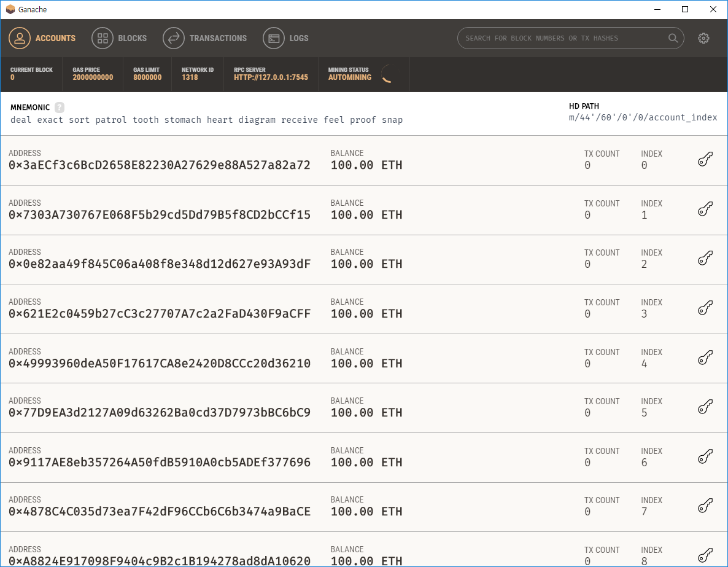
Task: Show private key for account index 0
Action: pyautogui.click(x=705, y=158)
